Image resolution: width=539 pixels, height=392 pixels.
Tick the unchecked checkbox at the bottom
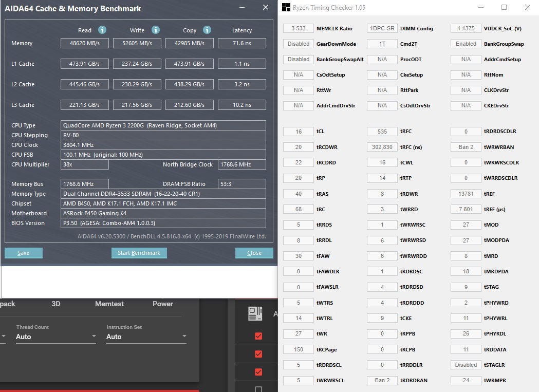pyautogui.click(x=258, y=389)
